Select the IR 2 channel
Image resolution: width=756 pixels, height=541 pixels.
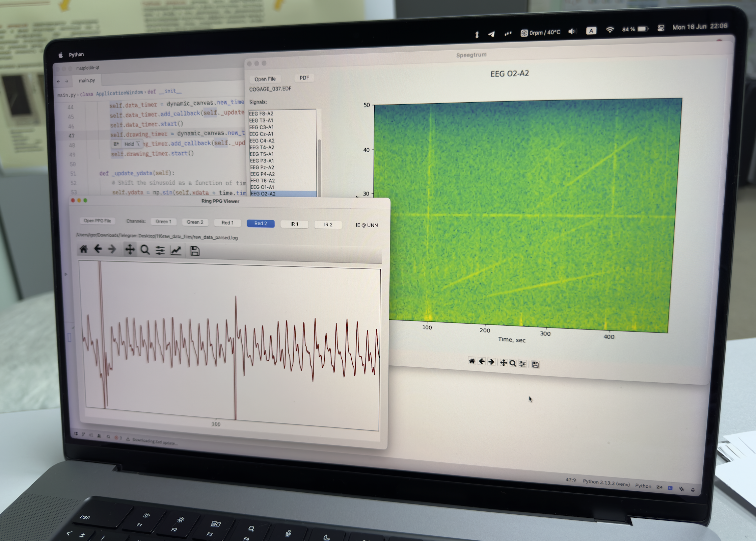(328, 225)
